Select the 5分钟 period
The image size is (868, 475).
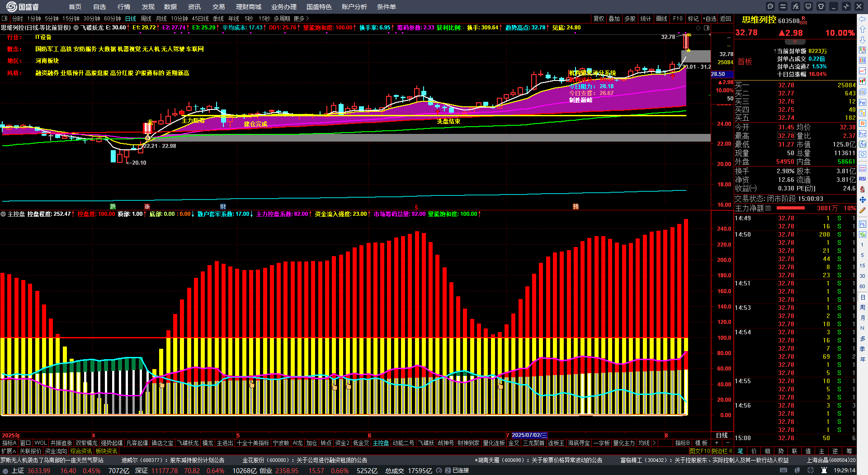coord(52,19)
